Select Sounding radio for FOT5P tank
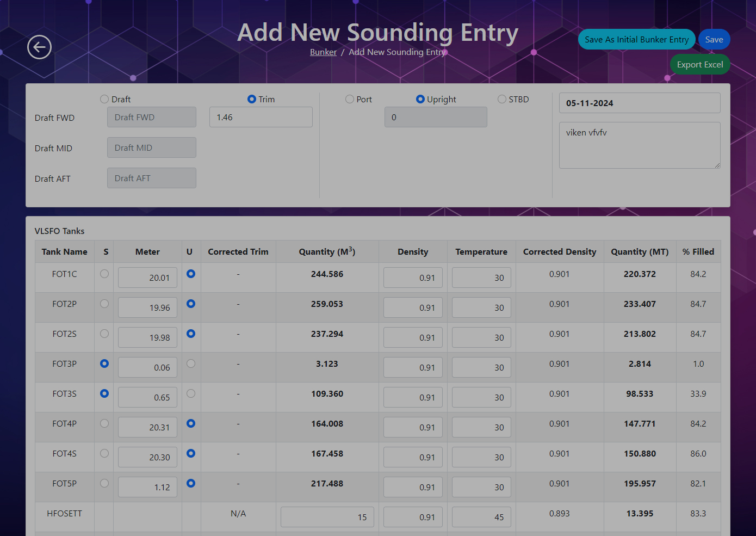Screen dimensions: 756x536 pos(104,483)
